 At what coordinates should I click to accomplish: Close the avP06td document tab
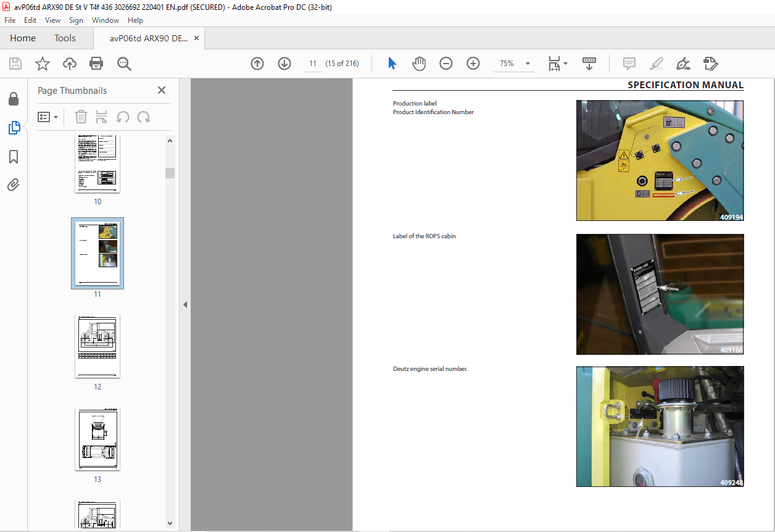196,38
